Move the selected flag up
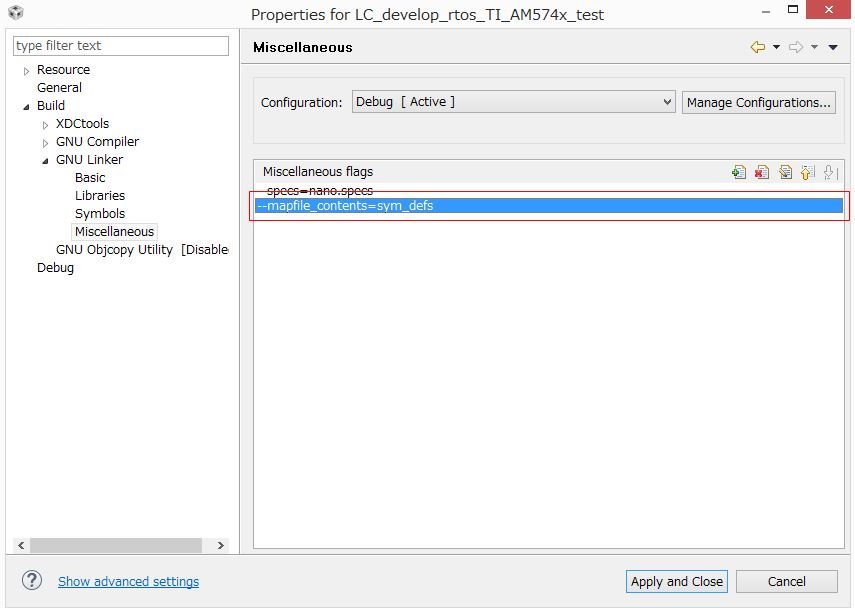The height and width of the screenshot is (608, 855). (x=808, y=172)
